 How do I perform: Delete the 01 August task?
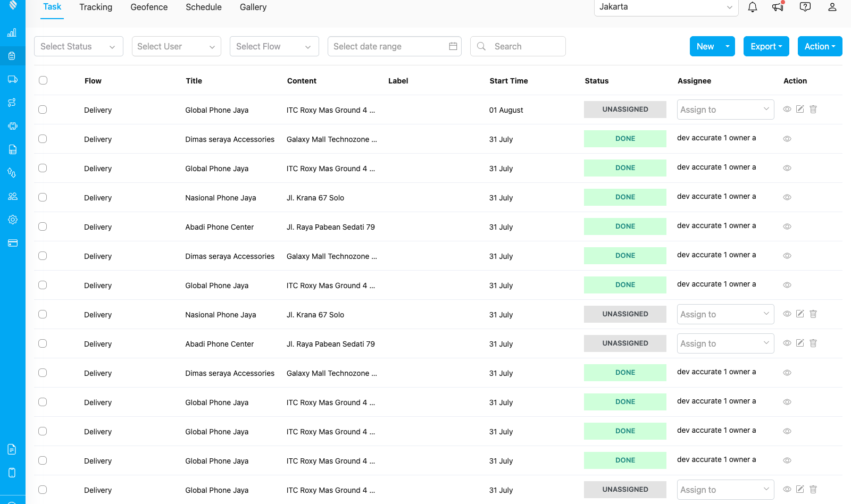point(813,109)
